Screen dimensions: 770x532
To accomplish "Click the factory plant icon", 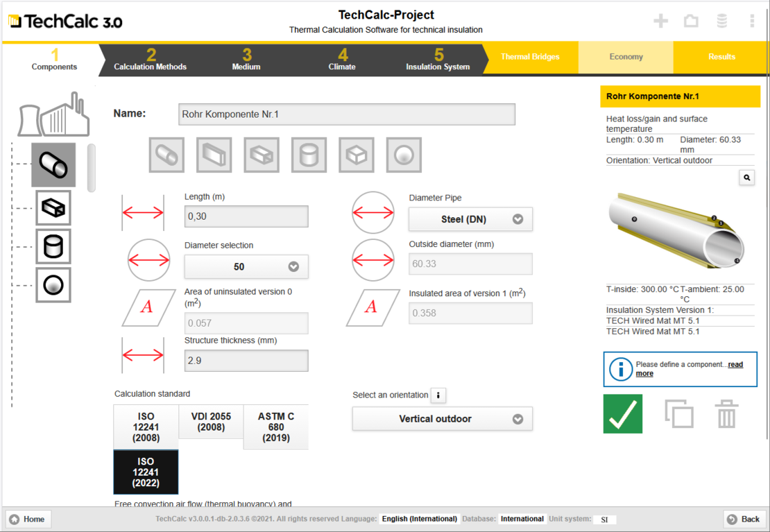I will 54,114.
